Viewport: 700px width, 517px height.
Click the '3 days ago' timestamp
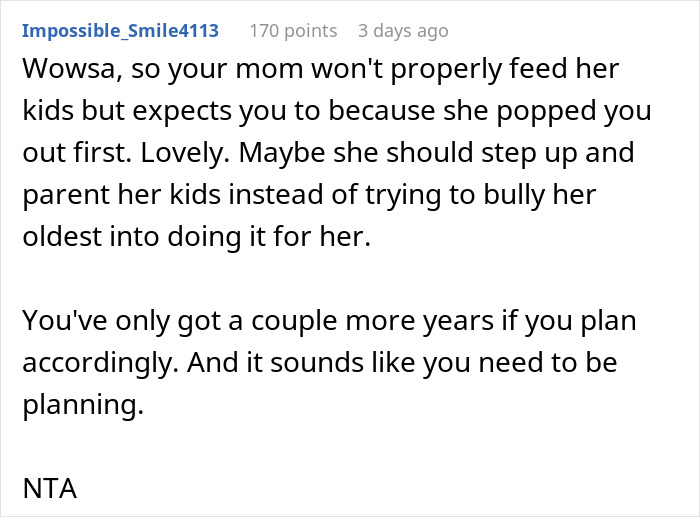click(402, 31)
